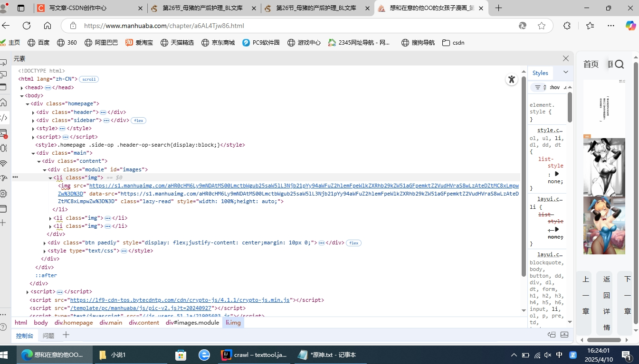Click the flex badge beside div sidebar
The width and height of the screenshot is (639, 364).
point(138,121)
